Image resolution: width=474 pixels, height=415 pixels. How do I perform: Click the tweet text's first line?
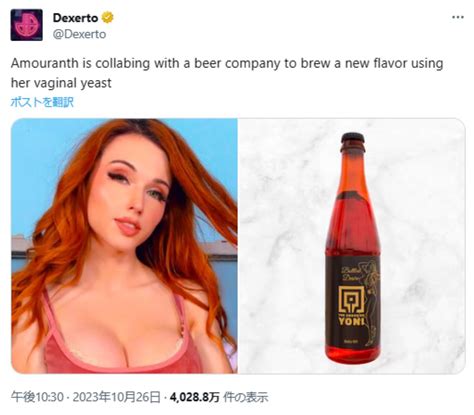click(227, 63)
